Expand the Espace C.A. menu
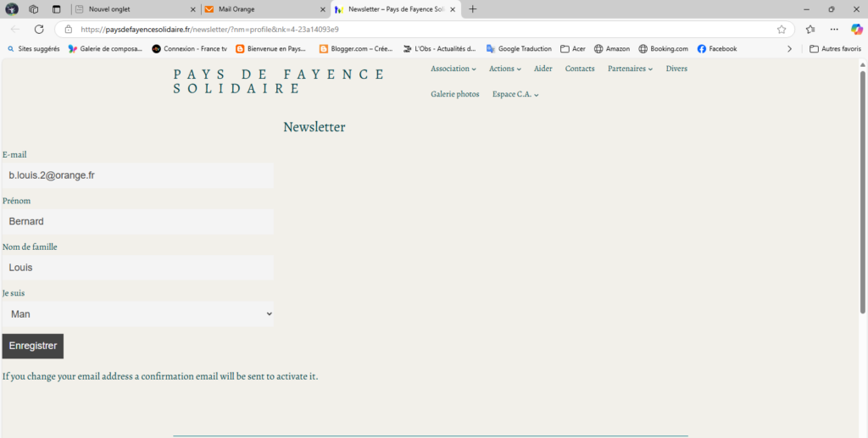This screenshot has height=438, width=868. click(515, 94)
